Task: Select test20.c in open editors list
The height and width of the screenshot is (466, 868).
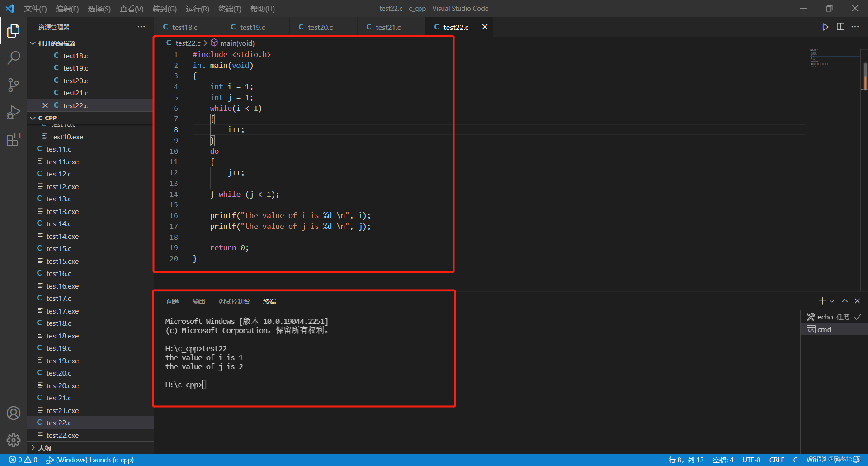Action: [x=90, y=81]
